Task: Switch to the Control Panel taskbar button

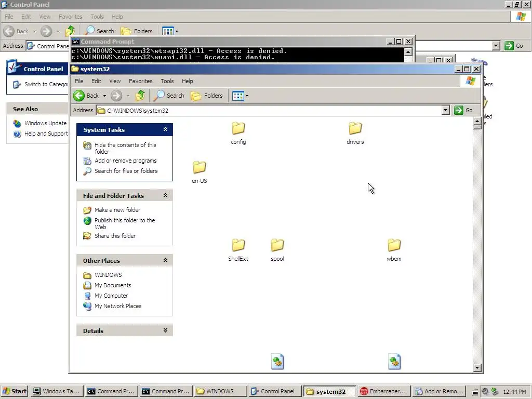Action: tap(275, 391)
